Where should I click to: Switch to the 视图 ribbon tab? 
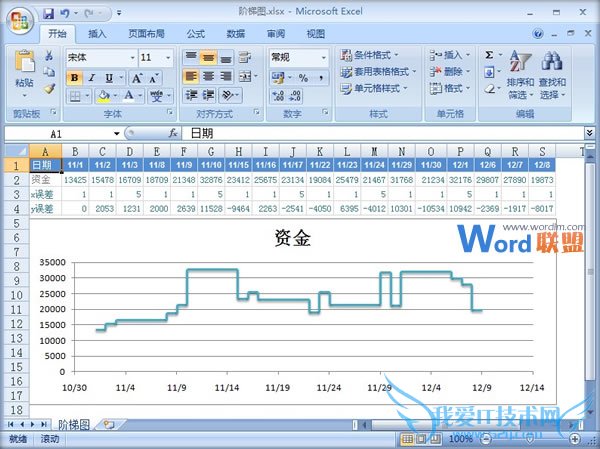[316, 34]
